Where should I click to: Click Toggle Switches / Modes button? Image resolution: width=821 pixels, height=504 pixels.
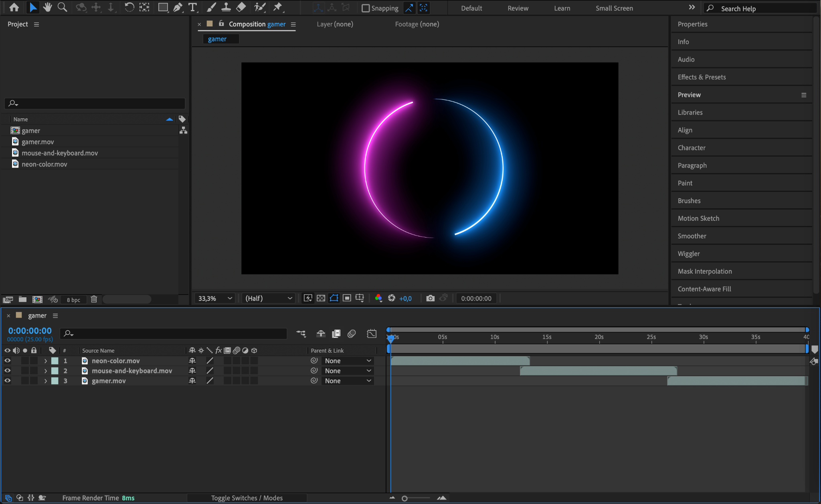[247, 498]
